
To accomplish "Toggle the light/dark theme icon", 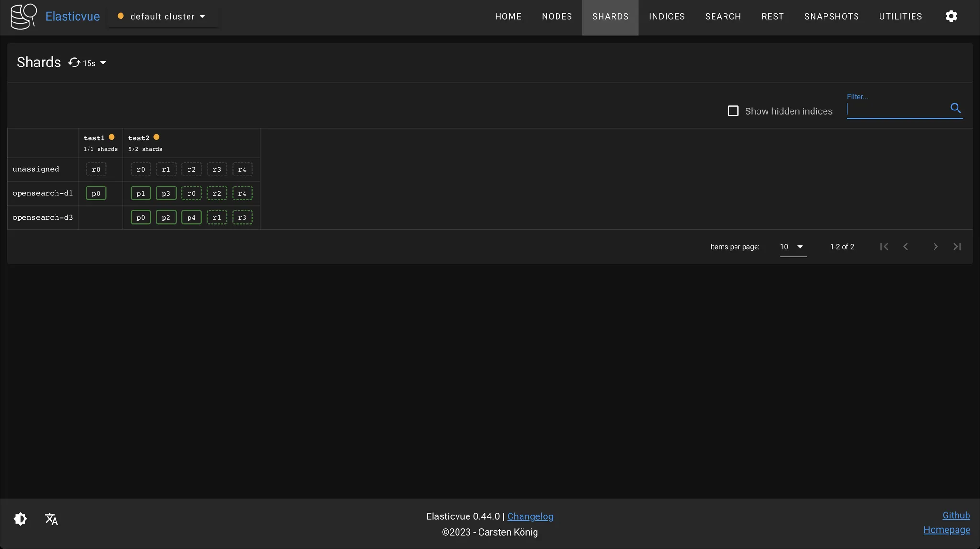I will tap(21, 519).
